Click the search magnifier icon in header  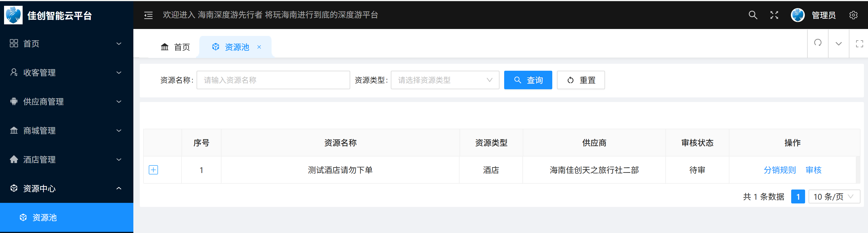(x=753, y=15)
